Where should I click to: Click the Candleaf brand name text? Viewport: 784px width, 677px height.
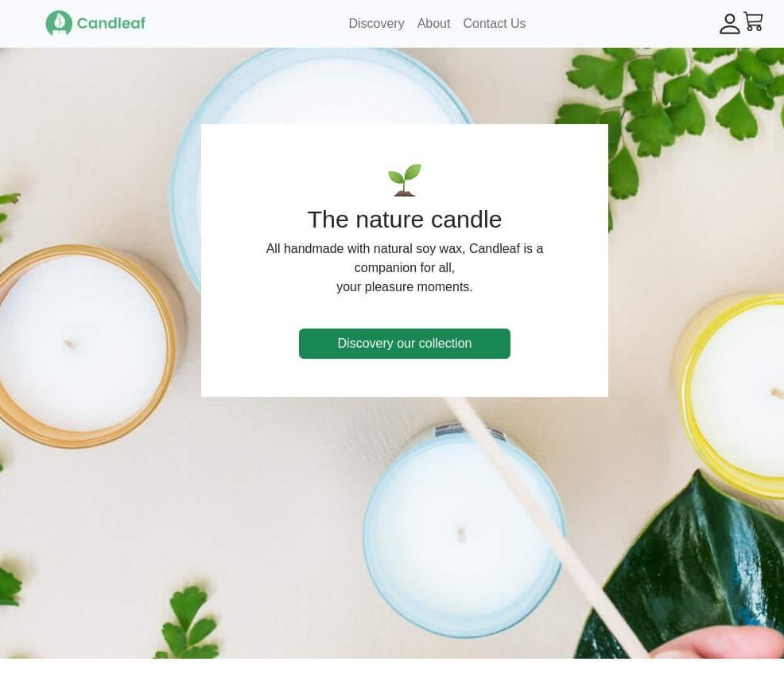111,23
